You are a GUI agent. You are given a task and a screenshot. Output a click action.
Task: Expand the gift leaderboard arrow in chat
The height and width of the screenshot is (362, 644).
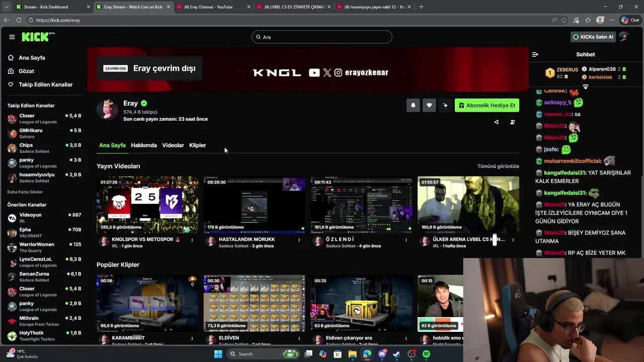point(586,87)
